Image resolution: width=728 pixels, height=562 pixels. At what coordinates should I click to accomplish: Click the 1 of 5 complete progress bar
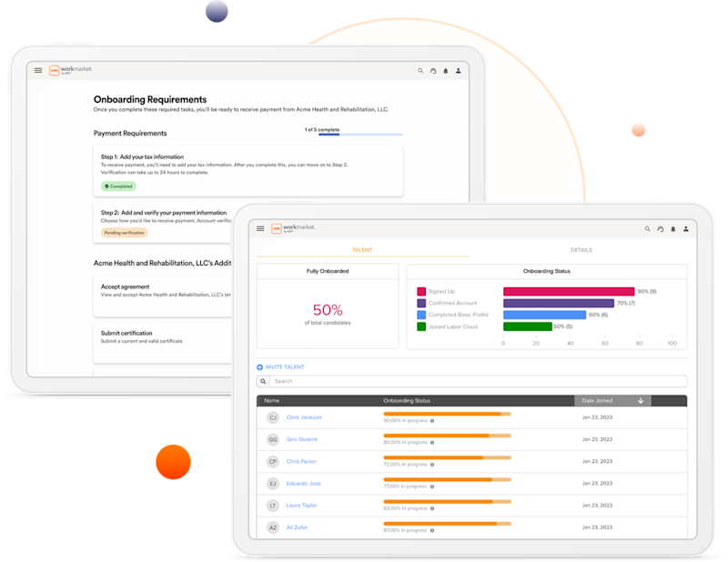360,135
